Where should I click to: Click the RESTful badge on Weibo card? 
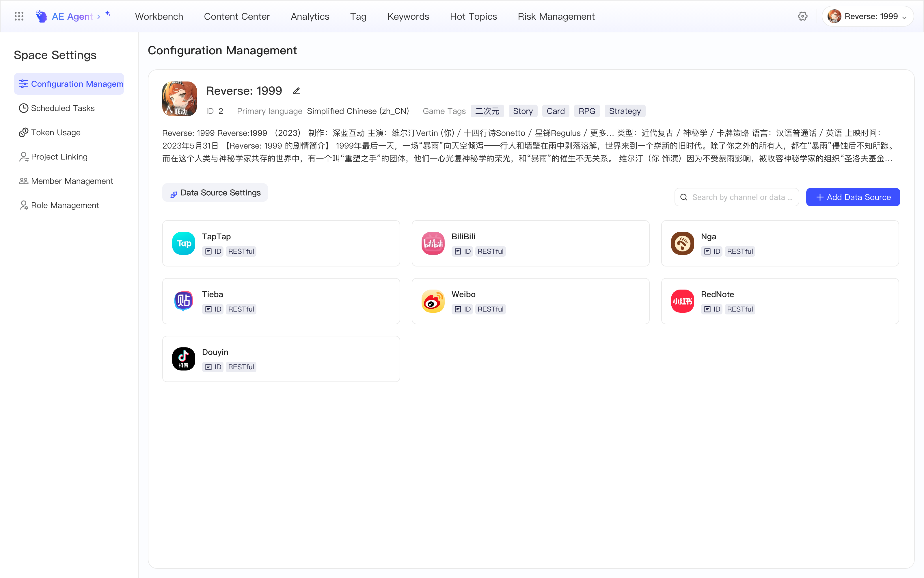[x=490, y=309]
